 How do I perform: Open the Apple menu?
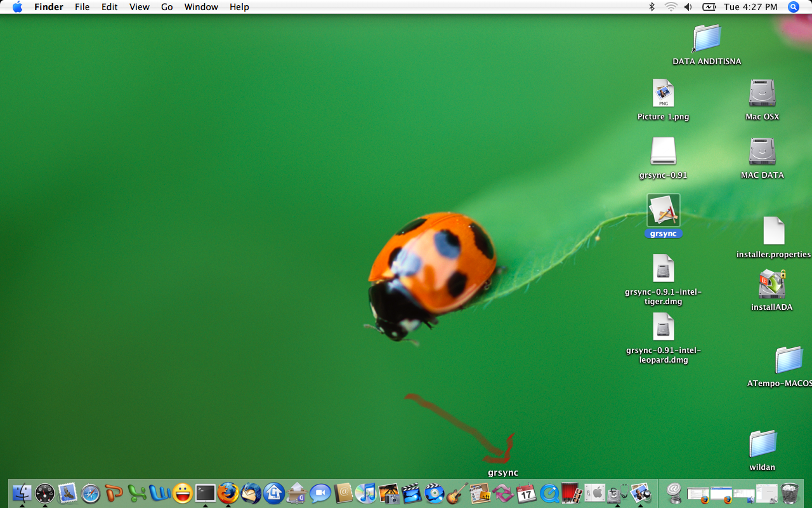point(17,7)
